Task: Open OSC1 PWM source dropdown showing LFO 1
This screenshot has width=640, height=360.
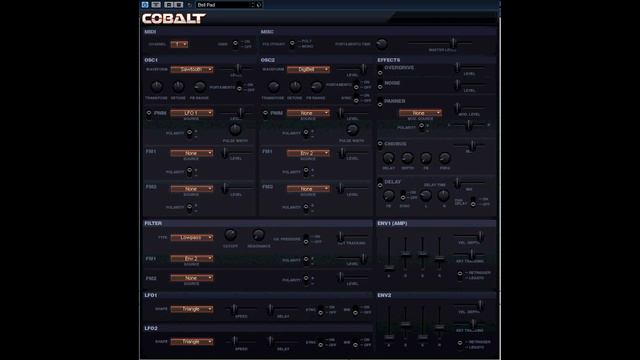Action: pos(192,113)
